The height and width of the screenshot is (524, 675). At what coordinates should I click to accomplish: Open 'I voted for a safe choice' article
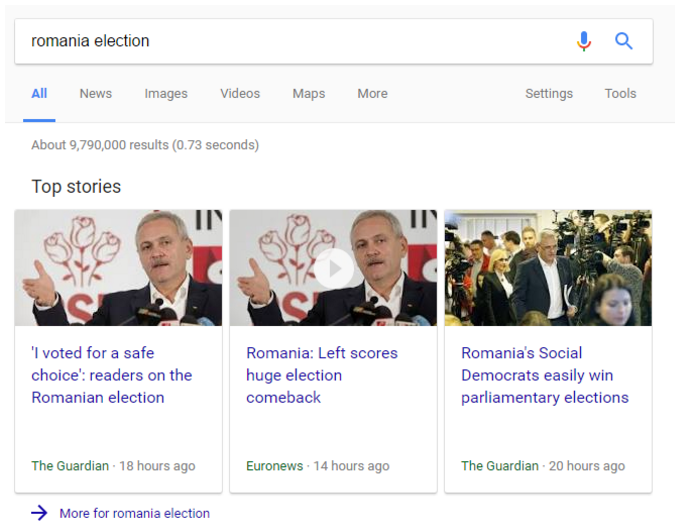[112, 375]
